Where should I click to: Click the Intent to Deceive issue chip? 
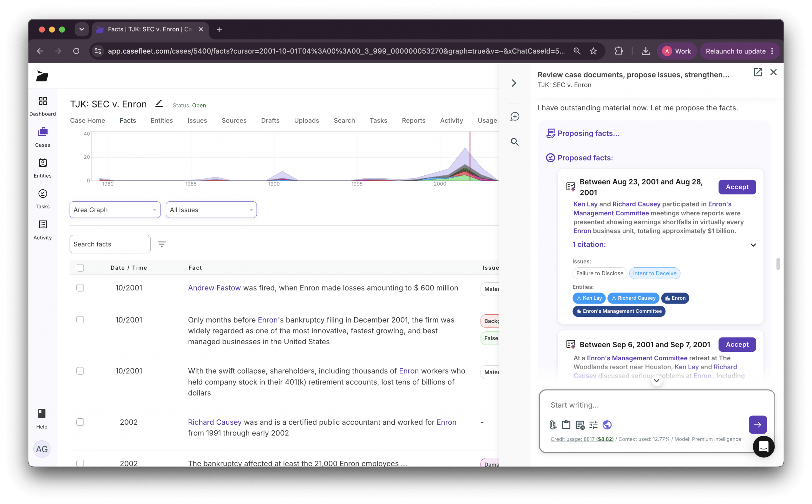[655, 273]
